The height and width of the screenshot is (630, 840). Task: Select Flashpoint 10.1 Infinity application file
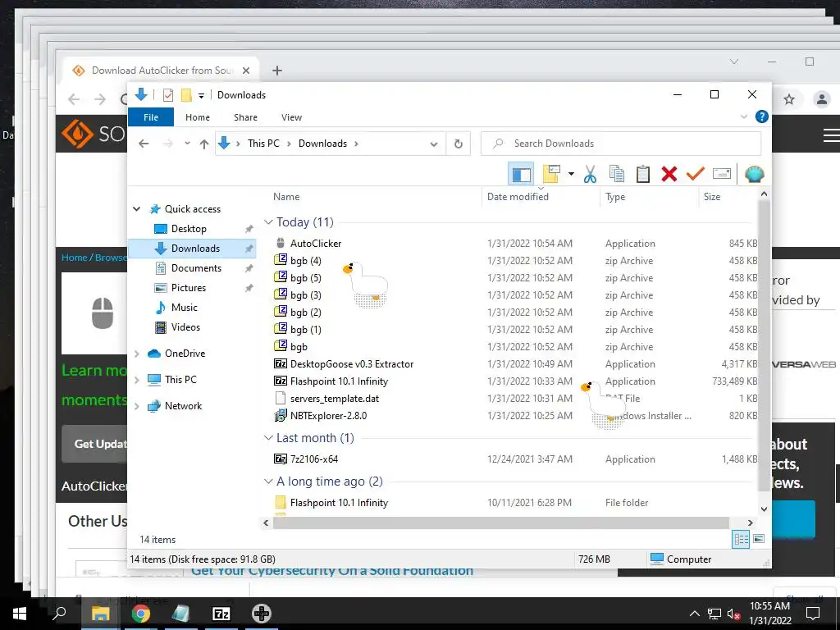click(x=339, y=381)
